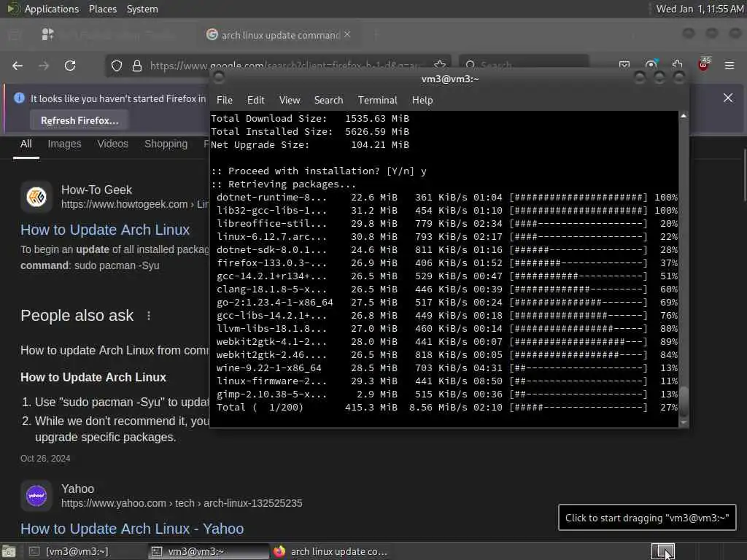Click the linux-firmware download row
This screenshot has height=560, width=747.
point(447,381)
